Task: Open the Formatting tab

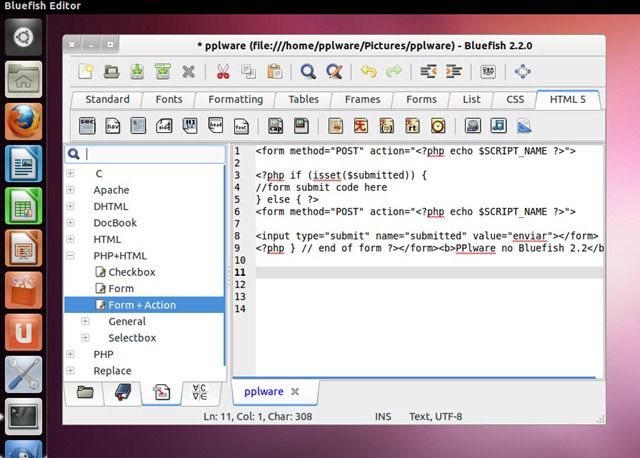Action: coord(236,99)
